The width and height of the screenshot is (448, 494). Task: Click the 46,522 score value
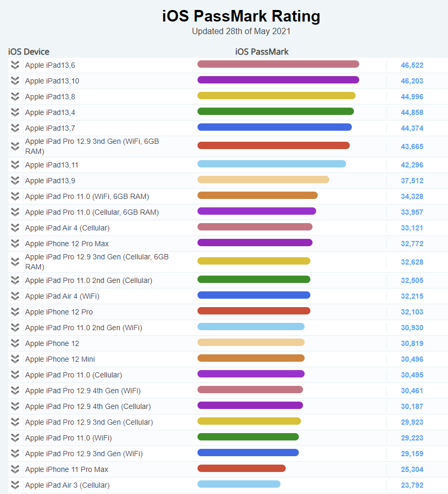(412, 65)
